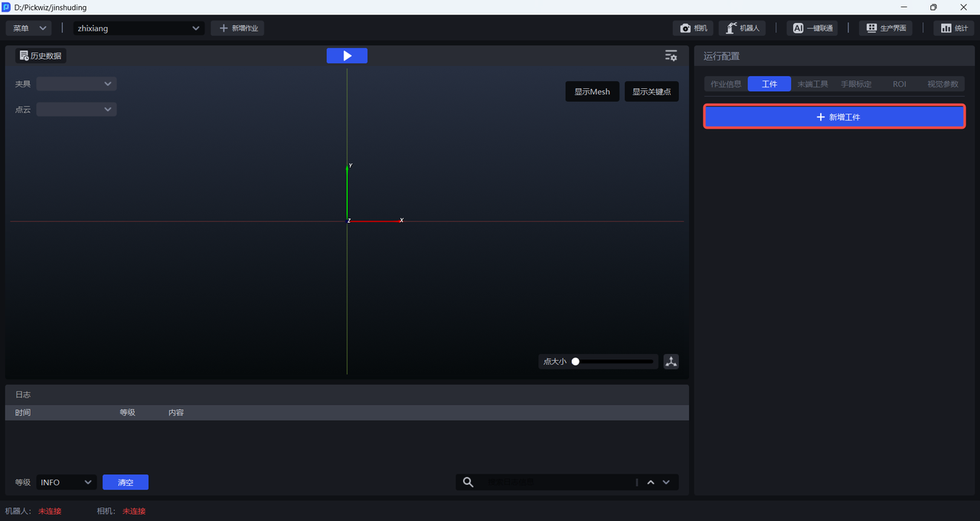Toggle 显示关键点 keypoint display
Viewport: 980px width, 521px height.
pos(651,92)
